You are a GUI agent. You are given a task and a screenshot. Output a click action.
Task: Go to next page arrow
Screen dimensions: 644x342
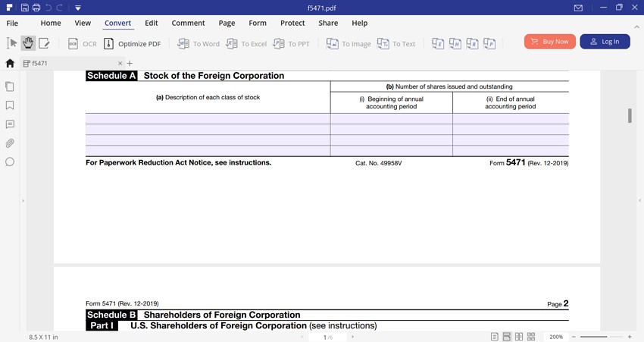[x=352, y=337]
